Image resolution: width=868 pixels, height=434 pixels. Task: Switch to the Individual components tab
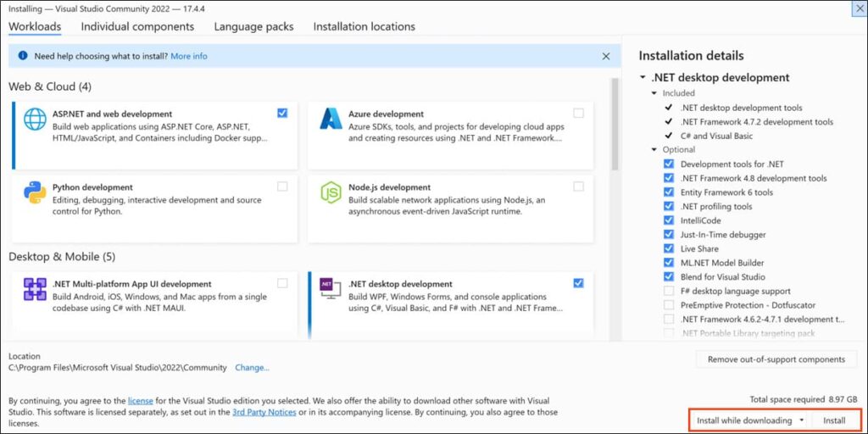click(137, 26)
